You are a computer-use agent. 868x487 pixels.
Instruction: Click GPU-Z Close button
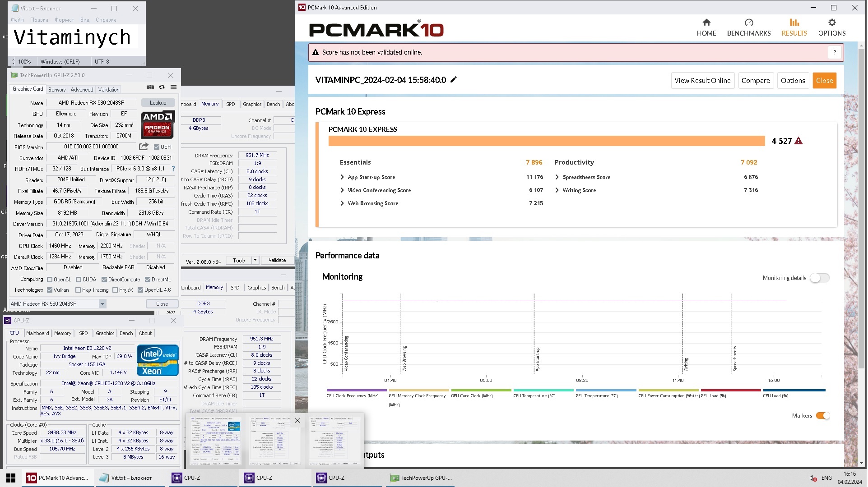tap(162, 304)
